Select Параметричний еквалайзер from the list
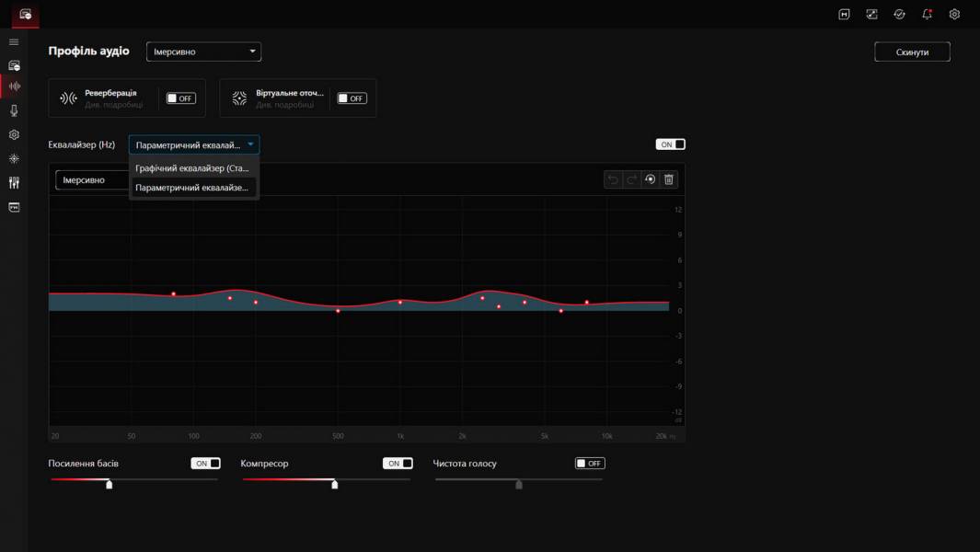 pyautogui.click(x=192, y=188)
